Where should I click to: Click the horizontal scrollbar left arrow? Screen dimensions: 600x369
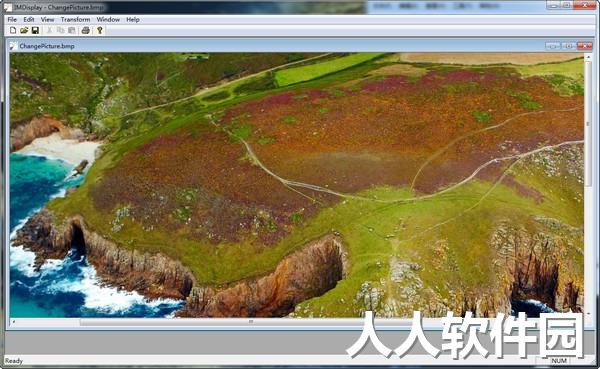(14, 322)
